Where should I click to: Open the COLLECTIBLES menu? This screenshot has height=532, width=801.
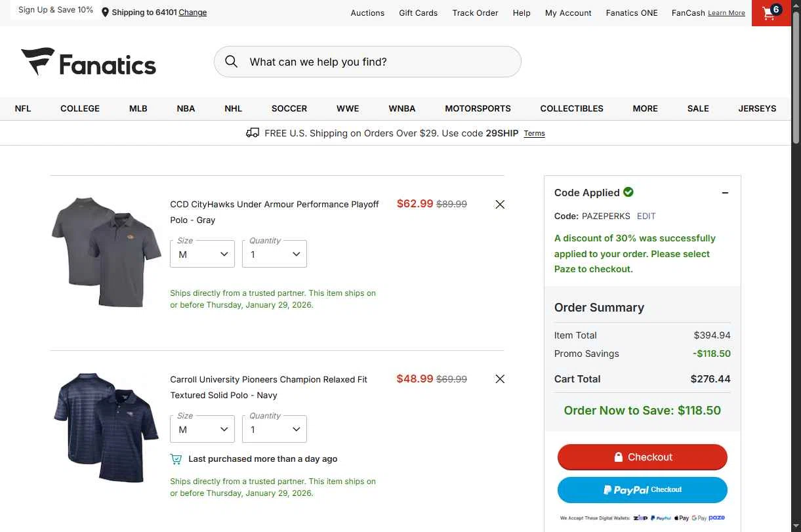(571, 108)
